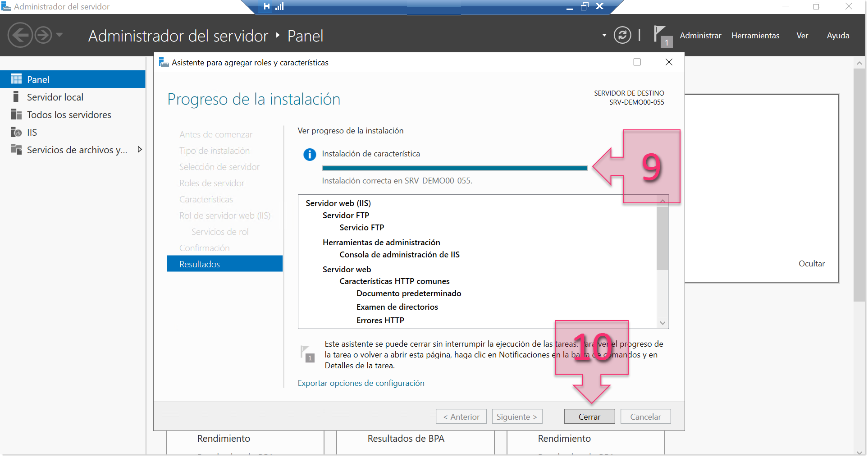Click Exportar opciones de configuración link

361,383
